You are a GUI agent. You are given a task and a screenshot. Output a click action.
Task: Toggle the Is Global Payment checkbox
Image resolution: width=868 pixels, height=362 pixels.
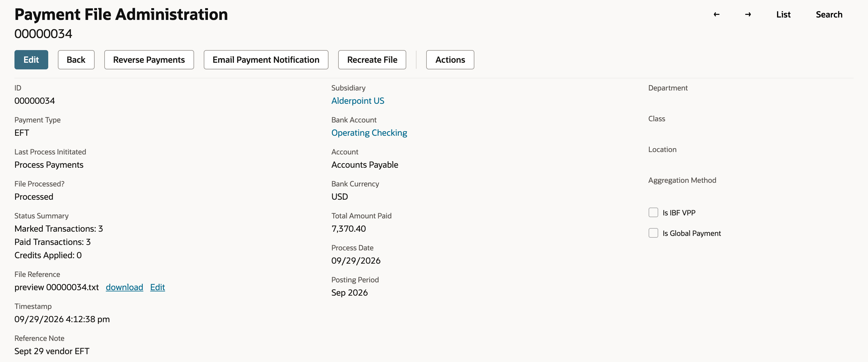click(x=653, y=233)
